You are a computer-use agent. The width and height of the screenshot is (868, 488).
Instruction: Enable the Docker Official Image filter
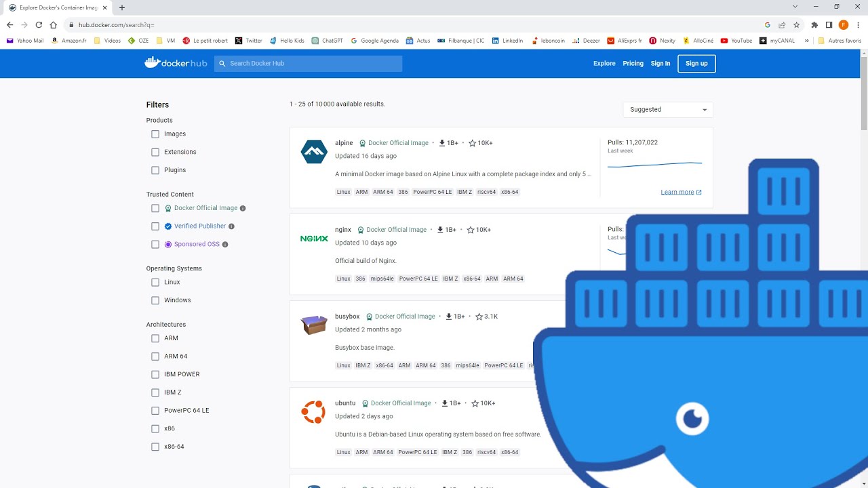155,208
